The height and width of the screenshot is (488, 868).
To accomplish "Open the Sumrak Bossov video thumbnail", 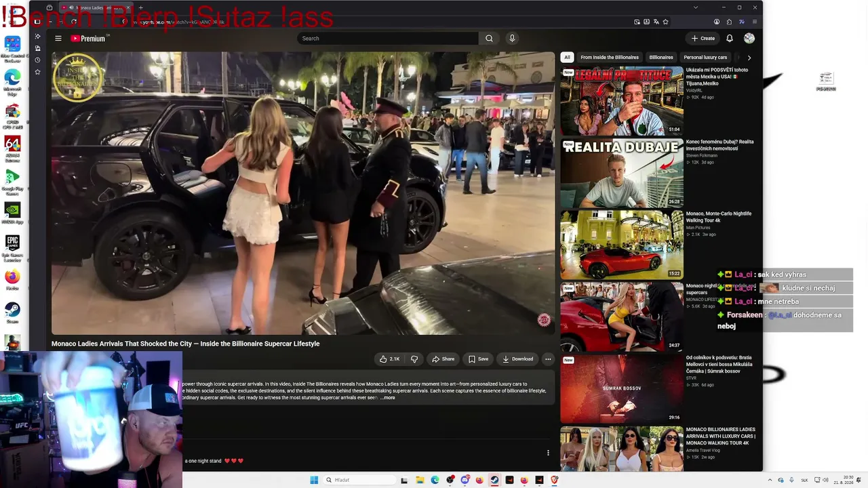I will 622,388.
